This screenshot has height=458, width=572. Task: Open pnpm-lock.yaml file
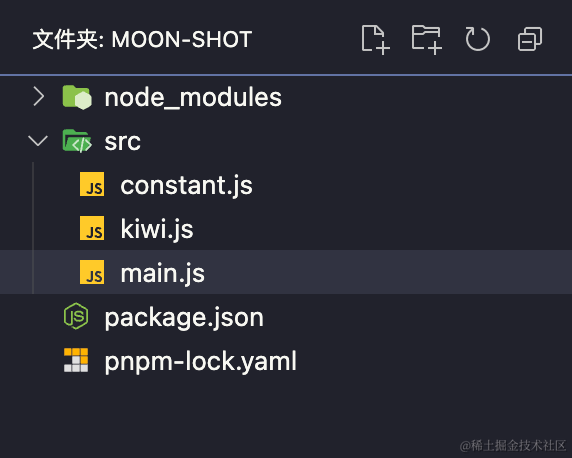click(x=201, y=361)
